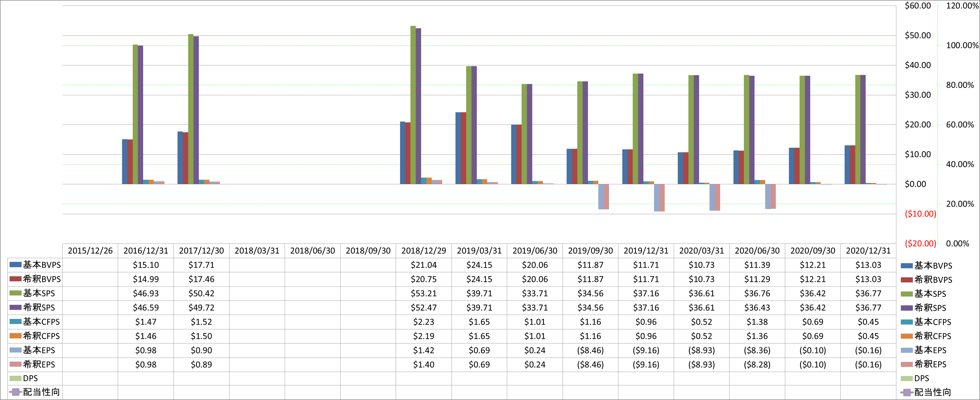Viewport: 980px width, 400px height.
Task: Click the 0.00% secondary axis label
Action: [x=958, y=243]
